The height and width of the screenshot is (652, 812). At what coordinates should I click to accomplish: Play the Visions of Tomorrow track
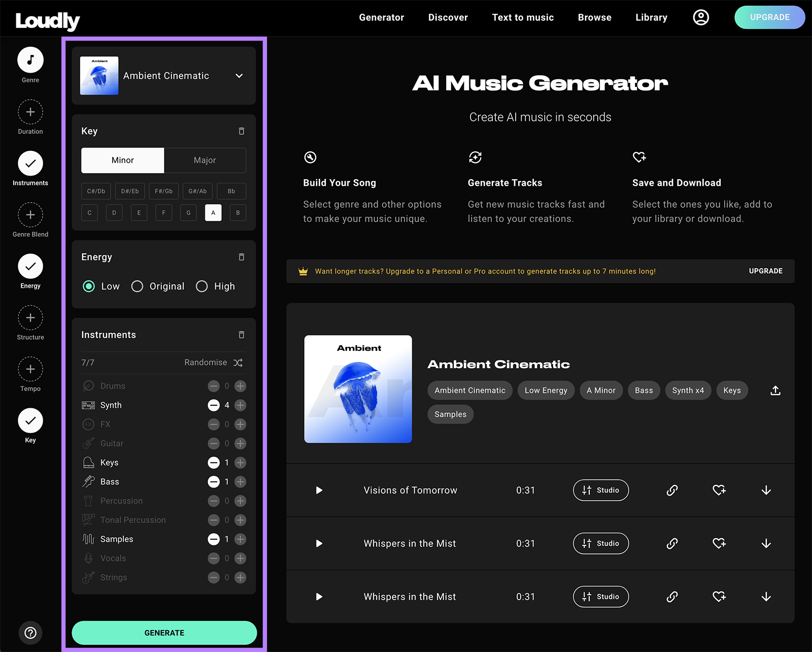(319, 490)
